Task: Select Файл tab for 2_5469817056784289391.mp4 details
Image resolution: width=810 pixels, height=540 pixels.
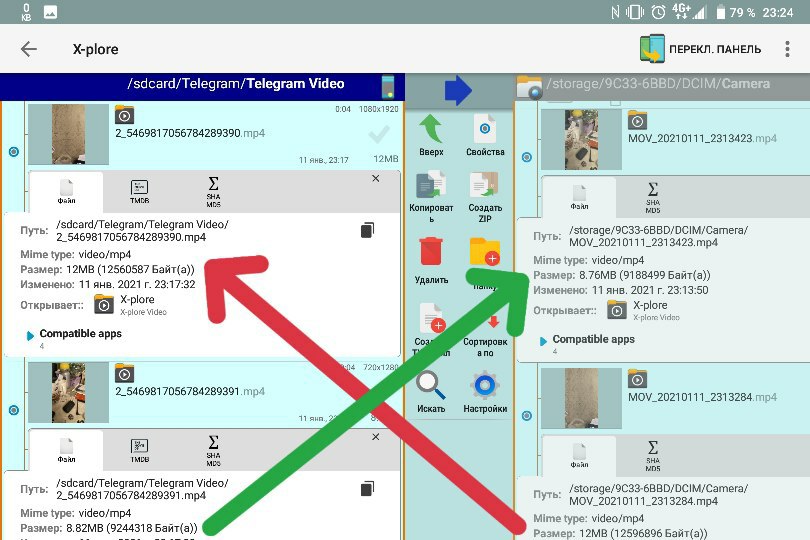Action: point(66,451)
